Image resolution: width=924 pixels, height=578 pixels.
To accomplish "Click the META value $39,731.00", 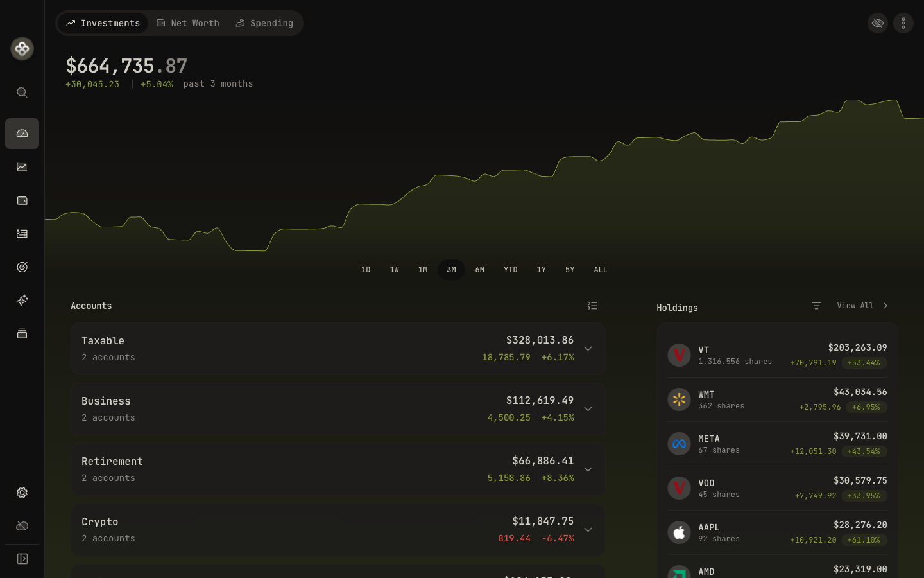I will (860, 436).
